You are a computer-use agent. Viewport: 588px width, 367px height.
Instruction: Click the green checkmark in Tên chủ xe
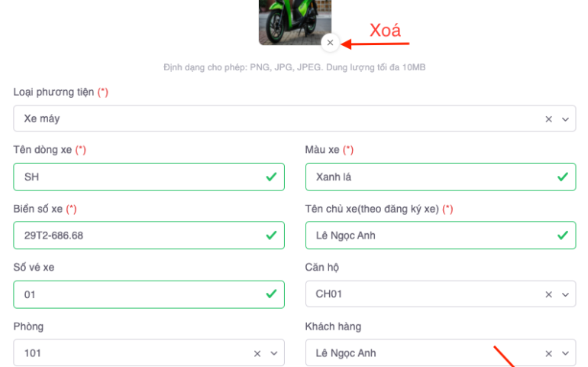(x=563, y=235)
